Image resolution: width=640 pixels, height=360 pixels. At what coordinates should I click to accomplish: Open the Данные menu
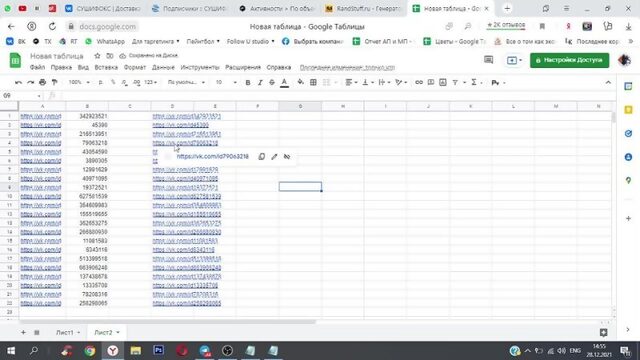(x=163, y=67)
